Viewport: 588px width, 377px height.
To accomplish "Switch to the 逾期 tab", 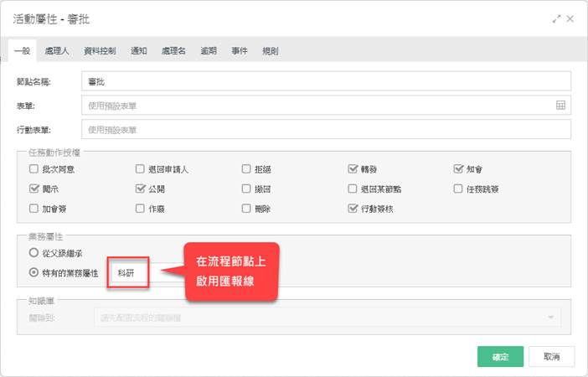I will (x=209, y=50).
